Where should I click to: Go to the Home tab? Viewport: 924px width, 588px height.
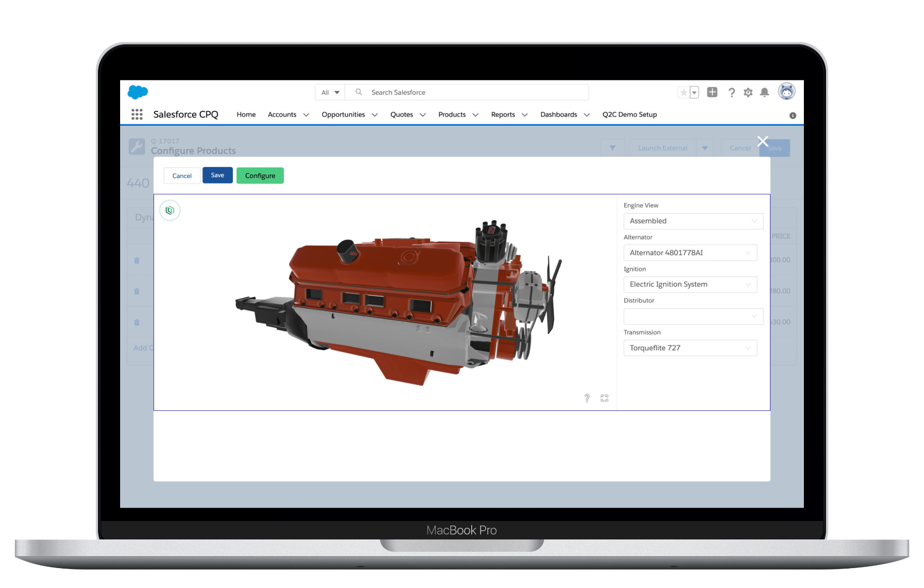coord(246,115)
